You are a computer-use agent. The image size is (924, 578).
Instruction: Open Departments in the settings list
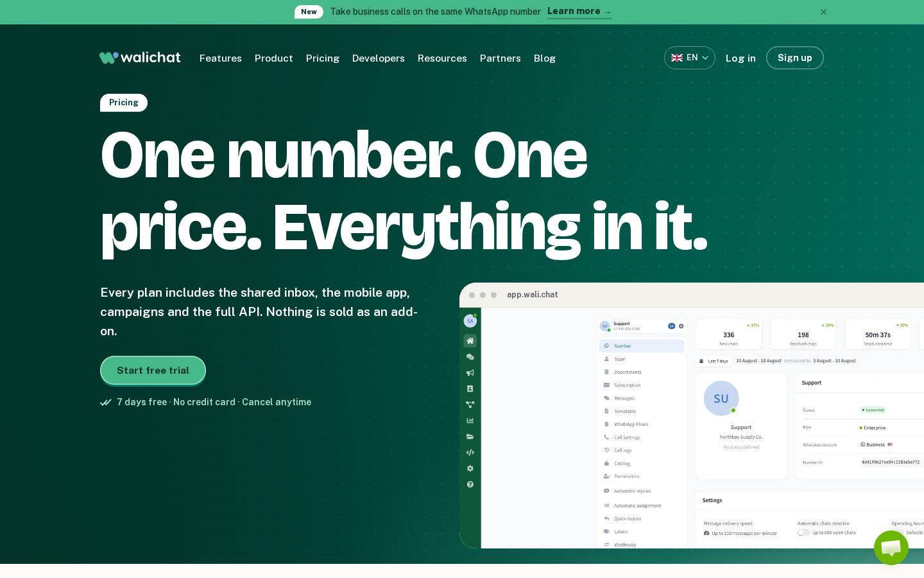pyautogui.click(x=642, y=372)
